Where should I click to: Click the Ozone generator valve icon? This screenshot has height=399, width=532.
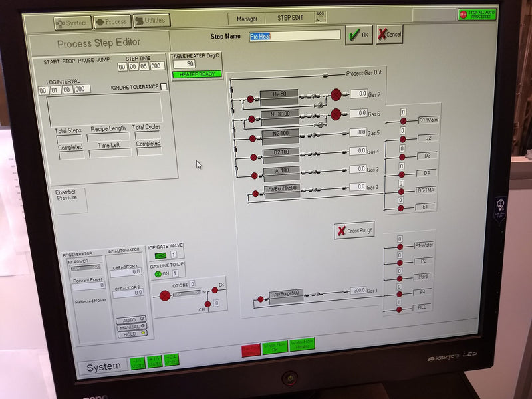point(164,295)
